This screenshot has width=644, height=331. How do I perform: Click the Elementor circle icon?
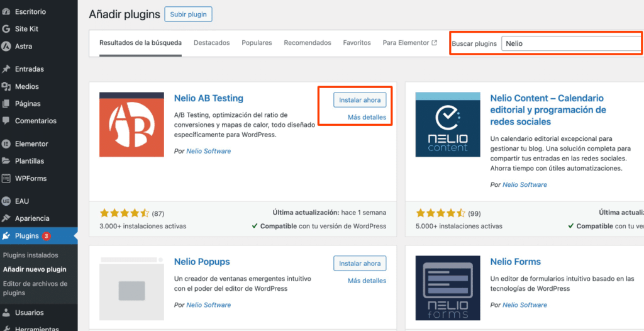coord(6,144)
